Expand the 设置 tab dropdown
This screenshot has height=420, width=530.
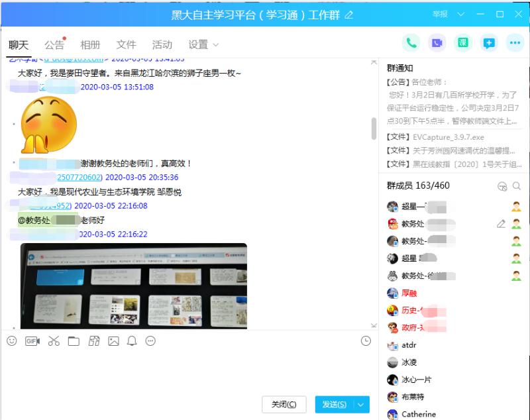point(215,45)
